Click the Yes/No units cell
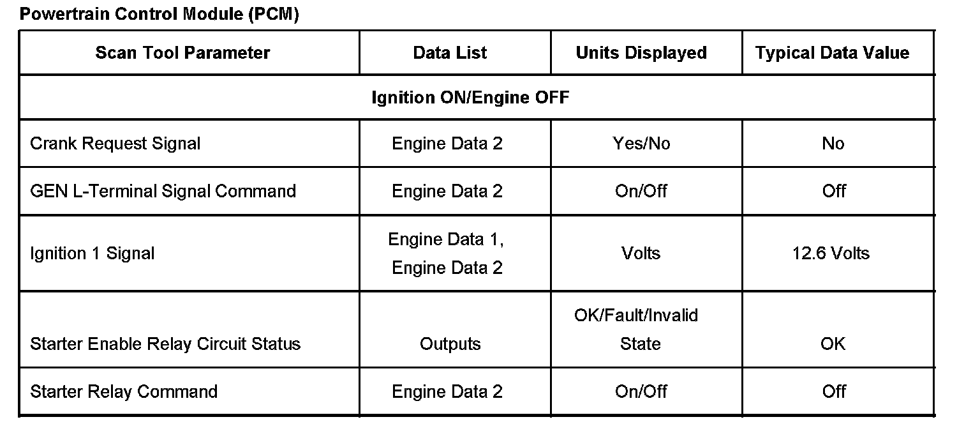Image resolution: width=980 pixels, height=424 pixels. pyautogui.click(x=641, y=144)
